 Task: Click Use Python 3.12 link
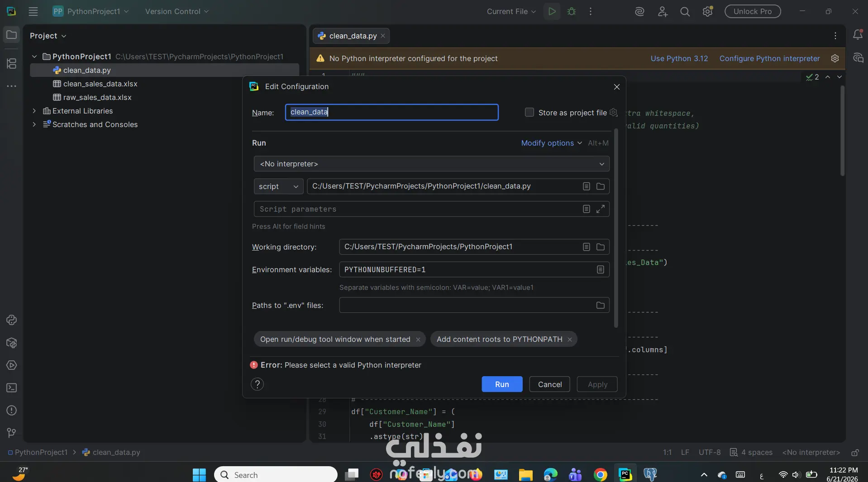(x=679, y=58)
